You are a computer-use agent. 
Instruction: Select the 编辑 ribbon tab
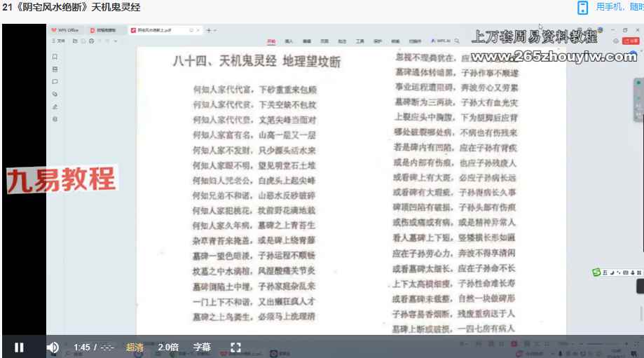[307, 41]
